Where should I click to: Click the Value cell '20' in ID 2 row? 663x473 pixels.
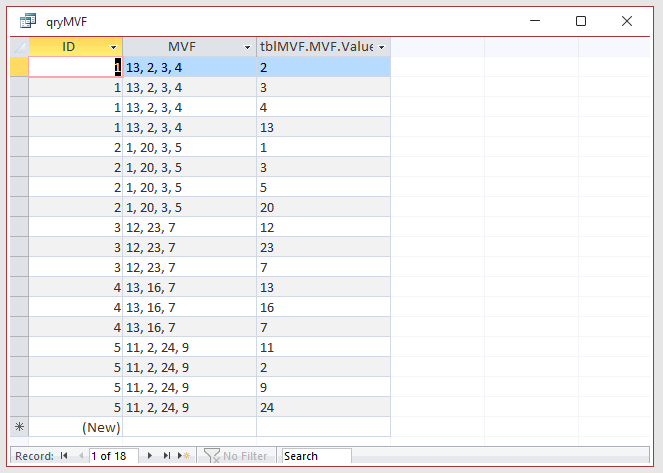coord(323,207)
